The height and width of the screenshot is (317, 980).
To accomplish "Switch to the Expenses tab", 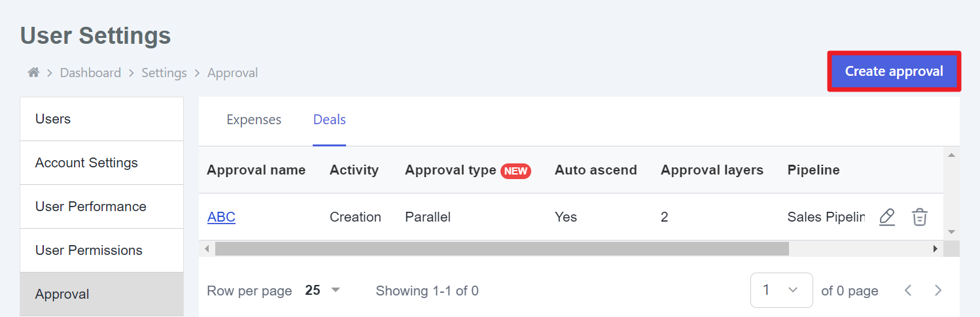I will (x=254, y=120).
